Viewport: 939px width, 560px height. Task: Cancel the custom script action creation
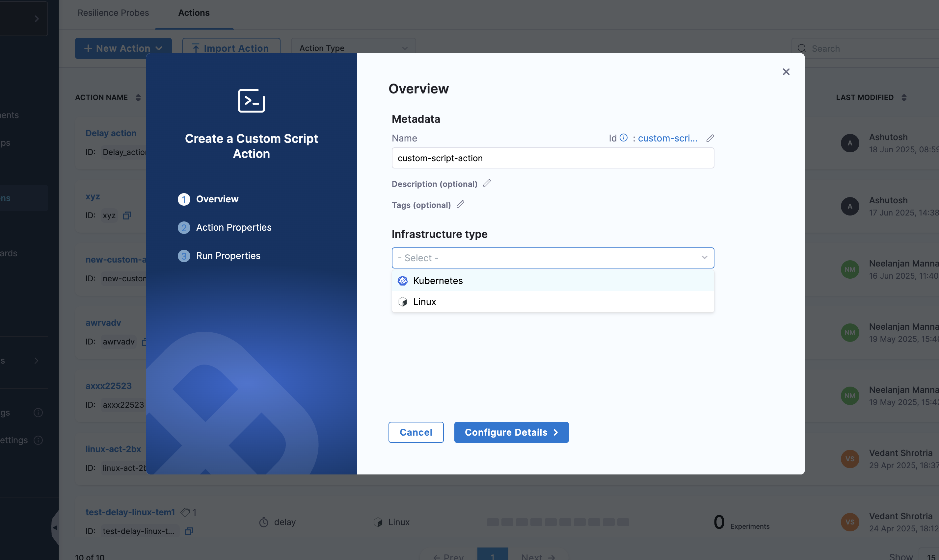point(416,432)
